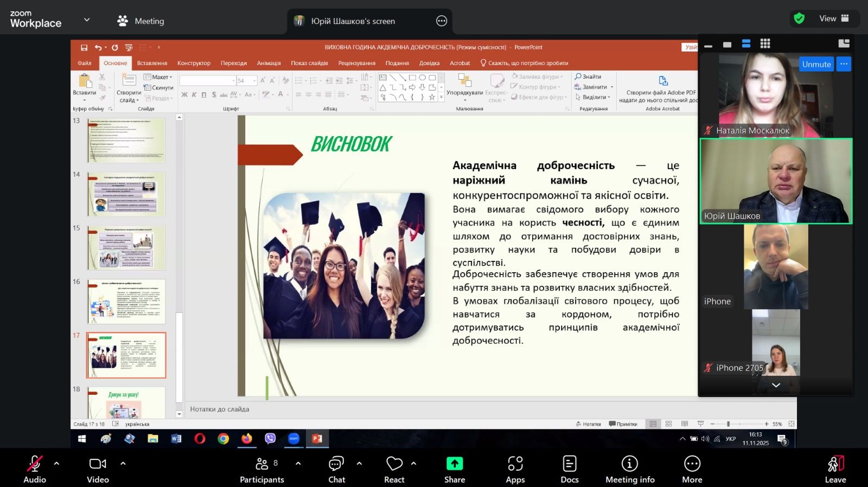Select gallery grid view in video panel
Image resolution: width=868 pixels, height=487 pixels.
[x=765, y=44]
